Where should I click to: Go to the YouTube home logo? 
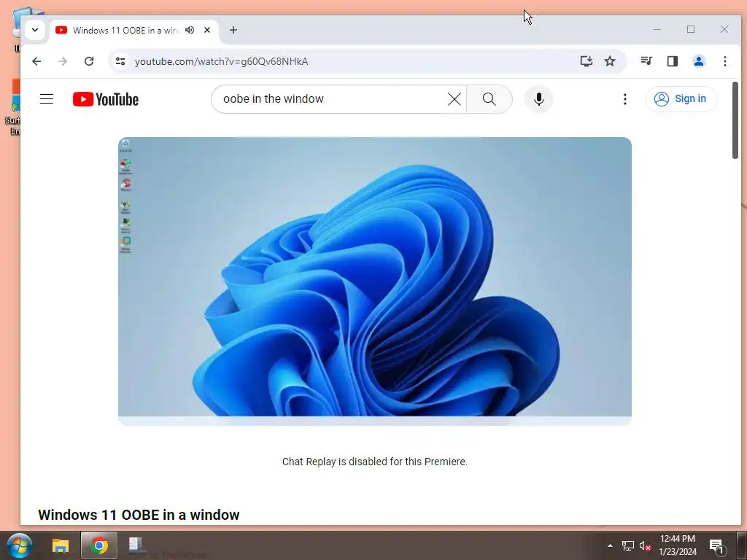(x=106, y=99)
